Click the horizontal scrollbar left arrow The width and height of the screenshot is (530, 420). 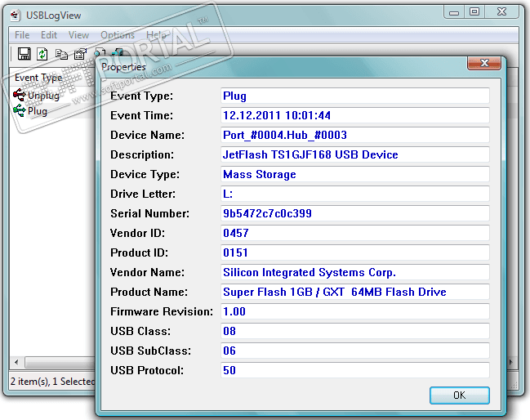click(x=16, y=363)
